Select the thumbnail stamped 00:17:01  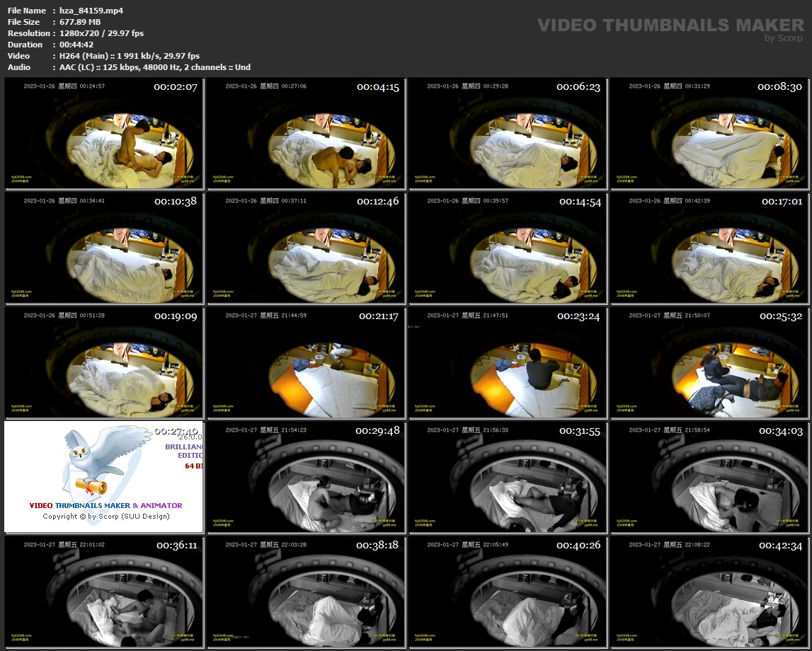point(709,248)
